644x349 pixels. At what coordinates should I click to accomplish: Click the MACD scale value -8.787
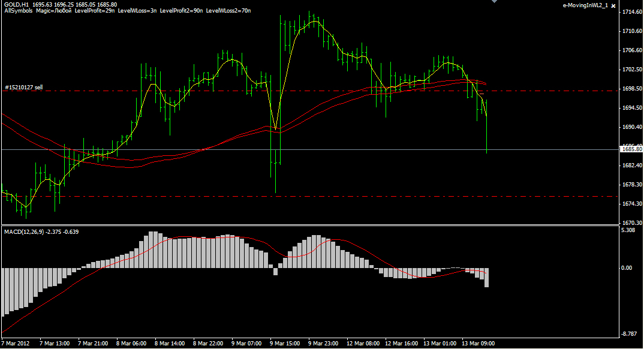629,334
